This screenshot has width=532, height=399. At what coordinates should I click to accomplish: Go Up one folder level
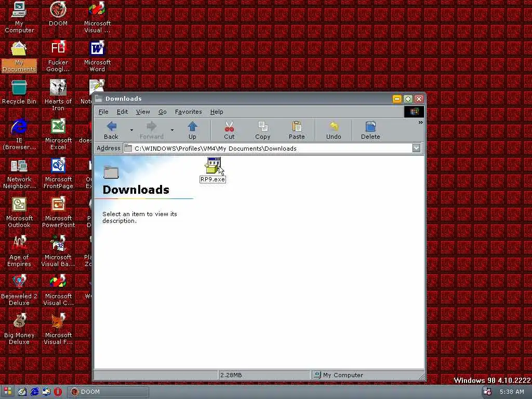point(192,130)
